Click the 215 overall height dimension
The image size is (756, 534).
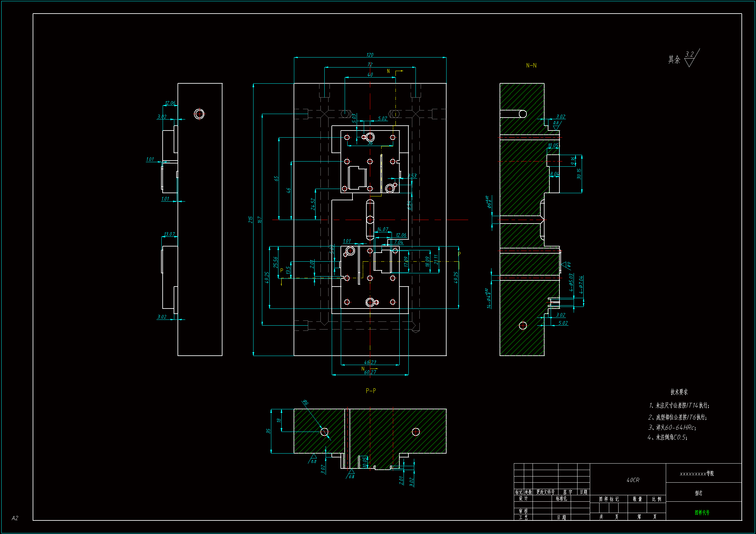(250, 219)
